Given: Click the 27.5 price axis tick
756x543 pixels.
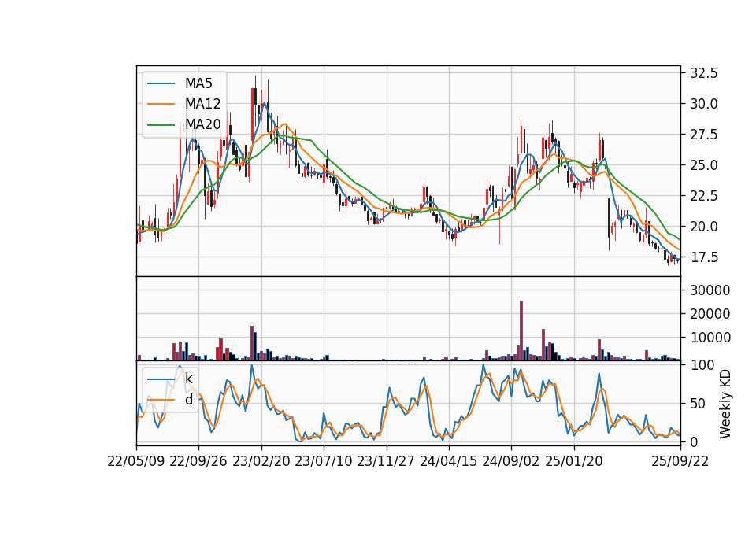Looking at the screenshot, I should click(x=704, y=135).
